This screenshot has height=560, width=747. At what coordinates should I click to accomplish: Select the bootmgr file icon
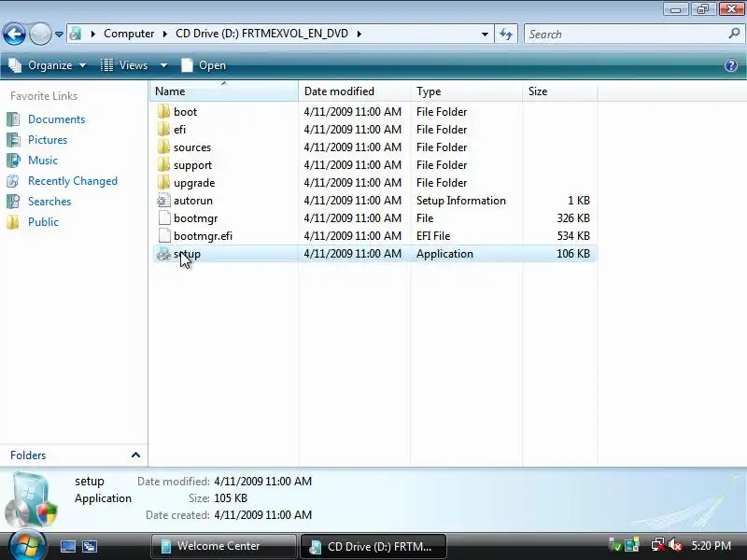click(163, 217)
